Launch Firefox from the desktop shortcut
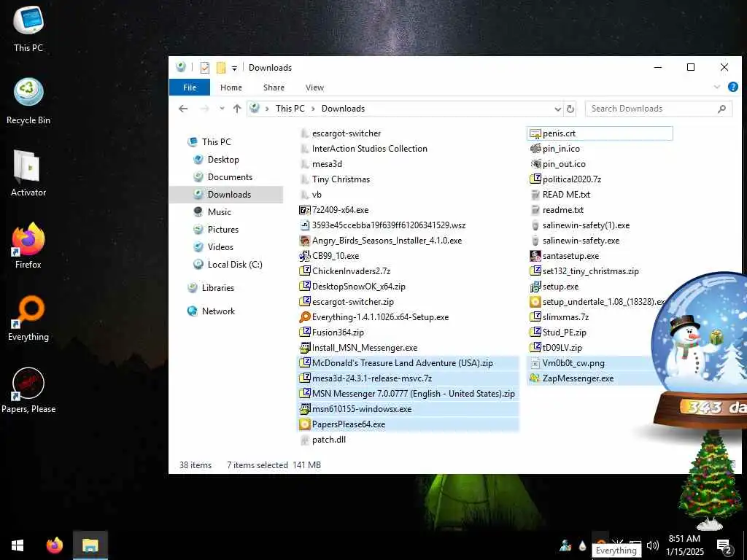 coord(28,246)
